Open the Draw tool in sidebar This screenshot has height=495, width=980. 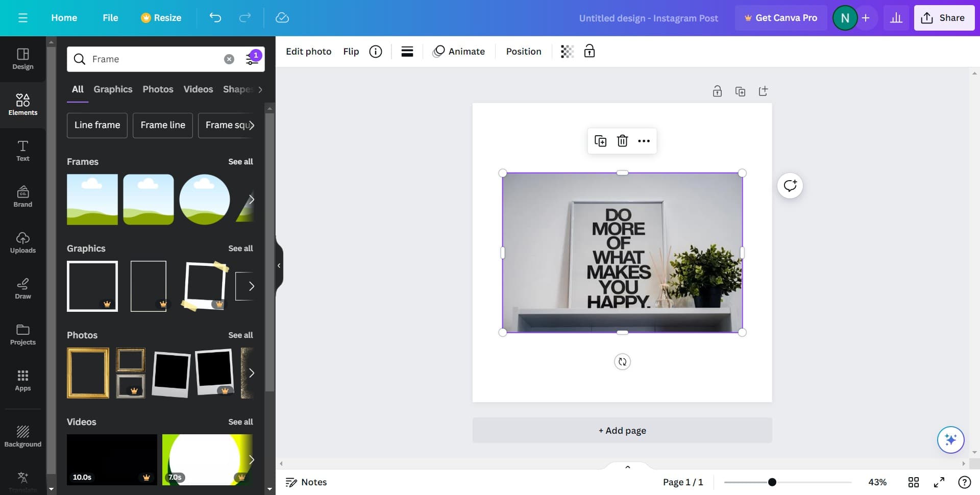(23, 288)
